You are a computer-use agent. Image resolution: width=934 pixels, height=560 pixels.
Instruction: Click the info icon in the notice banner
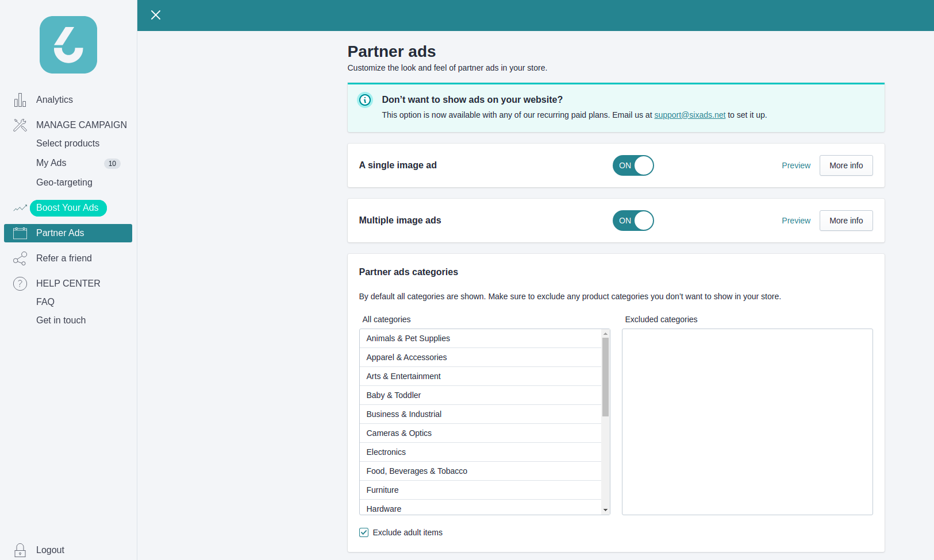365,100
